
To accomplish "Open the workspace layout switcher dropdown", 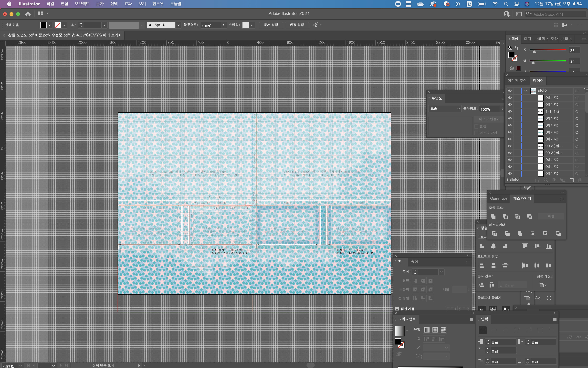I will point(47,13).
